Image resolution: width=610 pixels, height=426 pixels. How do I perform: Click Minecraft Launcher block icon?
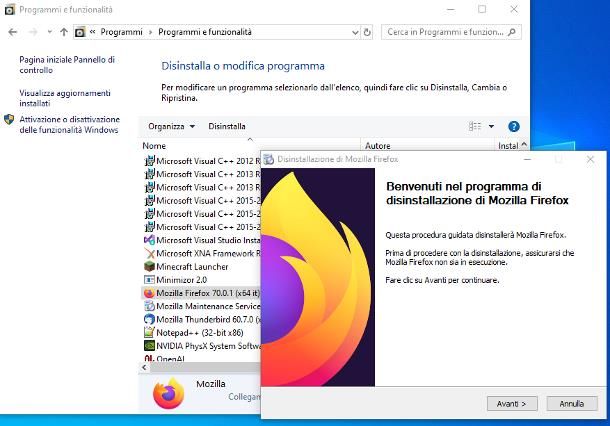(x=149, y=266)
